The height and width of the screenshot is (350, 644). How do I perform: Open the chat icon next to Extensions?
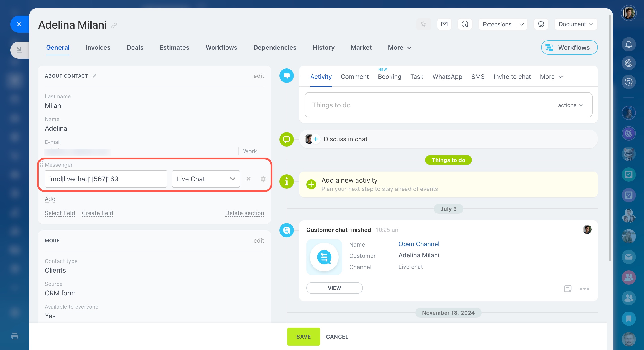[465, 24]
